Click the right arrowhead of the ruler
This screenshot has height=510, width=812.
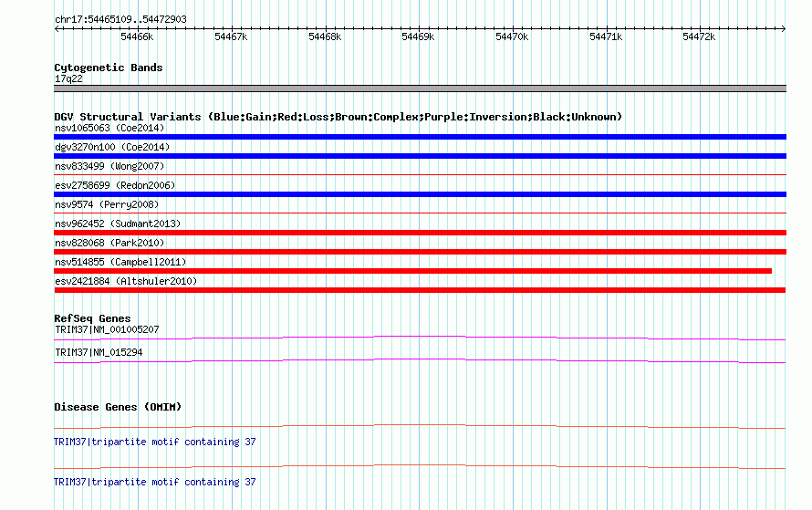(x=783, y=29)
